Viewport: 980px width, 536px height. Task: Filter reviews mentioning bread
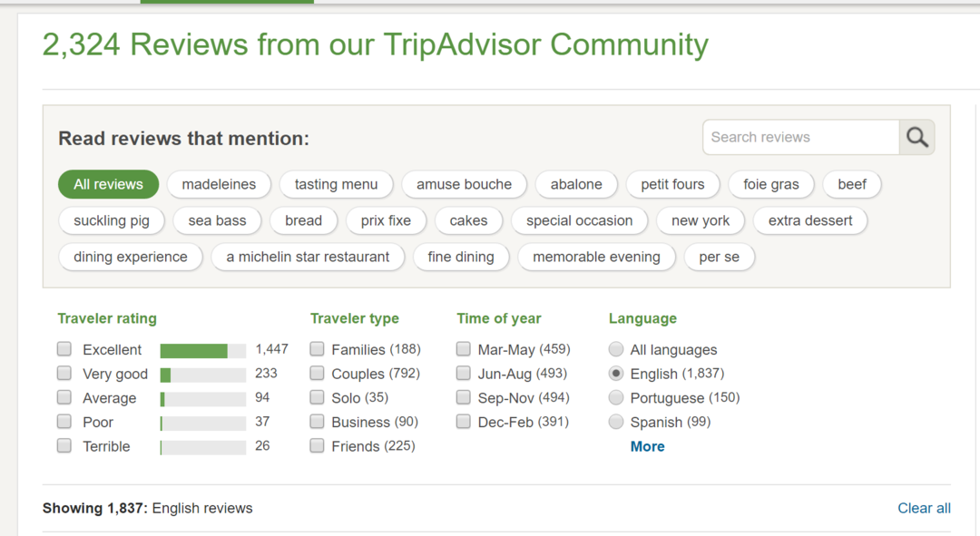pos(304,220)
